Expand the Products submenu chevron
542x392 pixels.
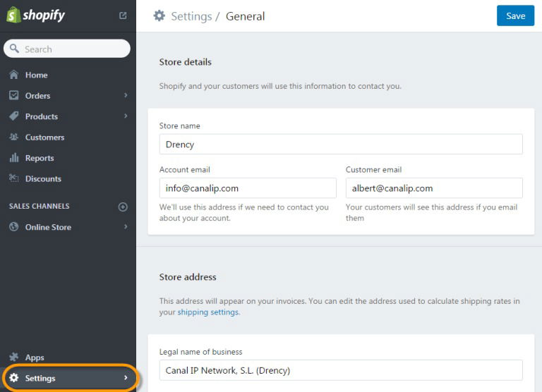[126, 116]
